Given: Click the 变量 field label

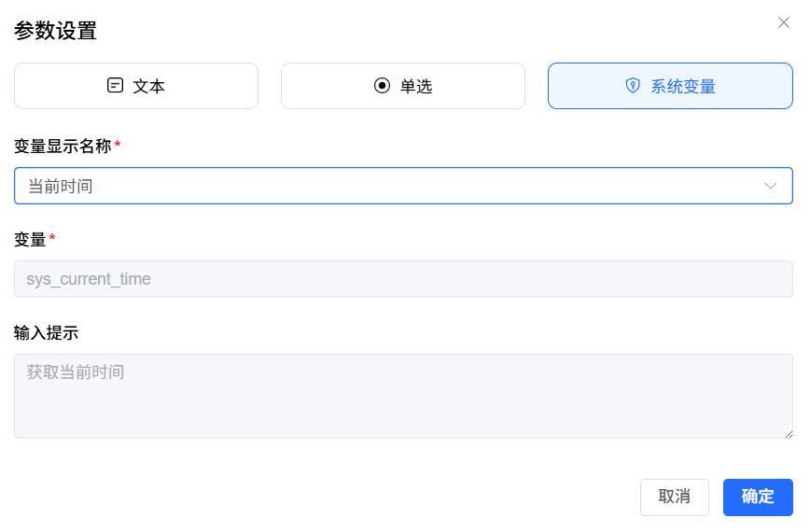Looking at the screenshot, I should [x=30, y=240].
